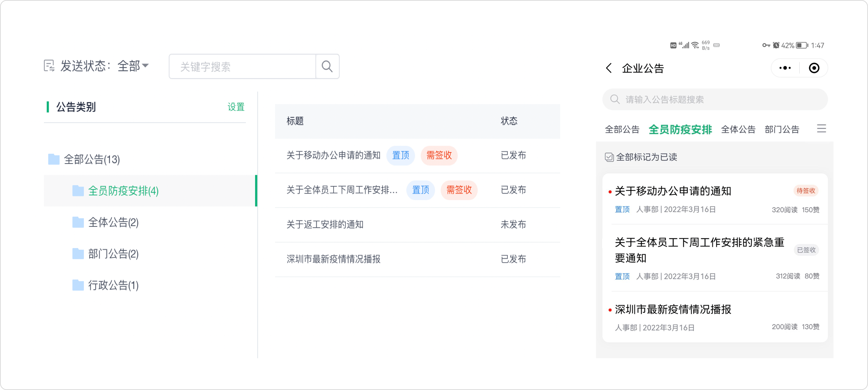Select 全体公告(2) in category tree

tap(113, 222)
